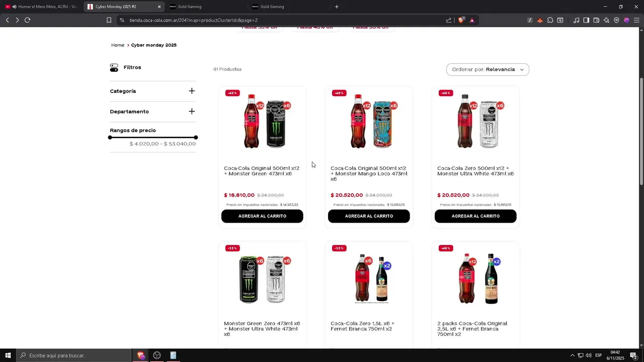Open site settings icon left of the URL
The width and height of the screenshot is (644, 362).
(x=122, y=20)
